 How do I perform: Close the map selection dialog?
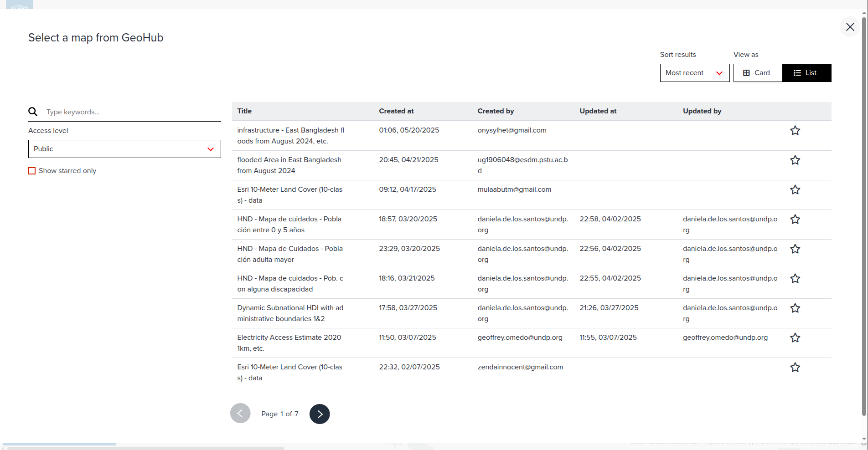point(849,27)
